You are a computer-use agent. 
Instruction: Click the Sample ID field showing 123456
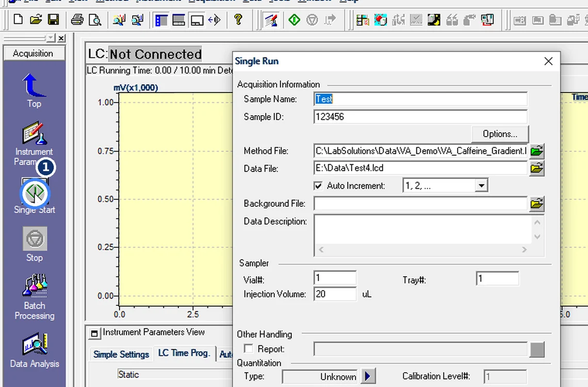pyautogui.click(x=420, y=117)
